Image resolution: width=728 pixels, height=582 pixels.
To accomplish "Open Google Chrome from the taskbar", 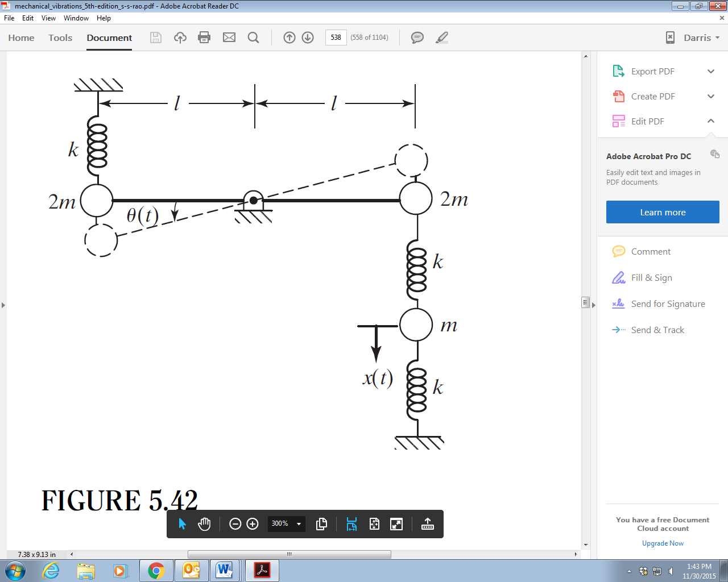I will tap(156, 571).
